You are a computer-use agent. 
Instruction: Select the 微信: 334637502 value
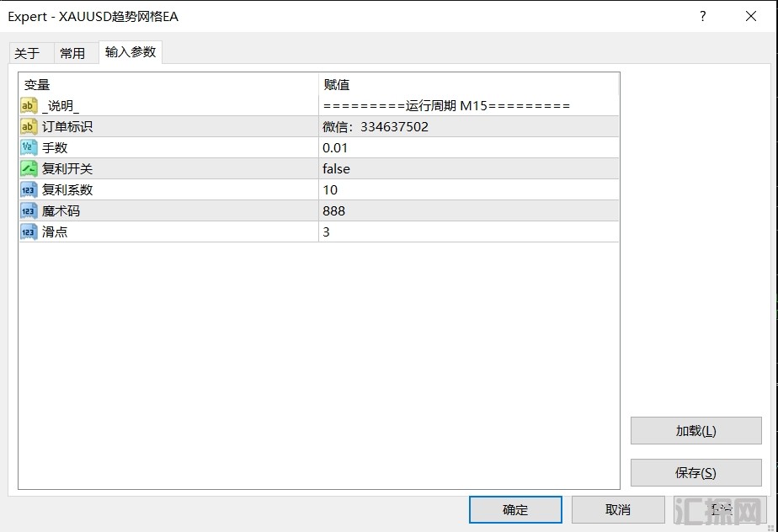tap(469, 126)
